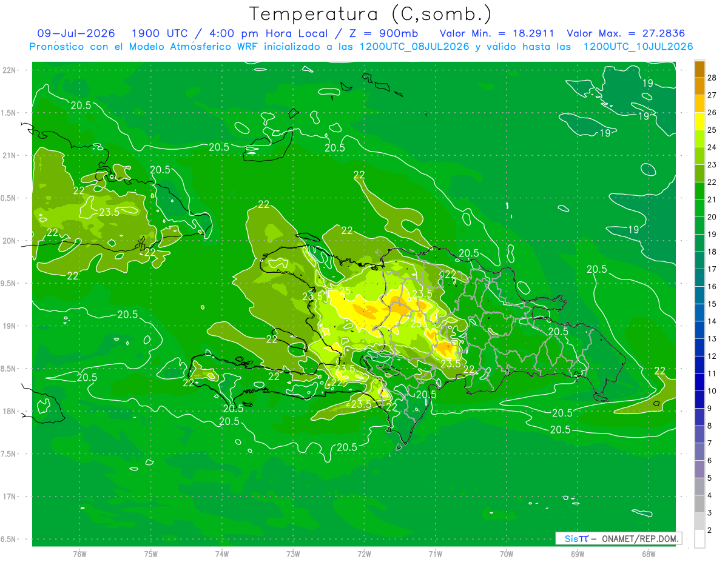Click dark blue legend swatch between 9 and 10
This screenshot has height=562, width=728.
pyautogui.click(x=699, y=400)
